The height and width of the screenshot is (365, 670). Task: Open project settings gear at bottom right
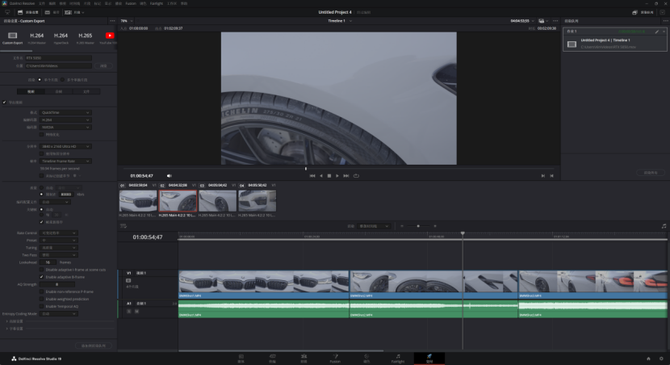[x=661, y=359]
